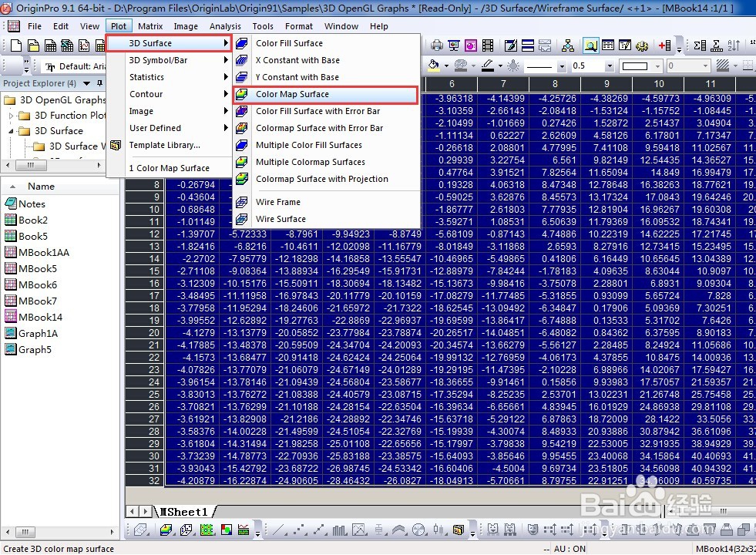Switch to the MSheet1 sheet tab

[x=184, y=512]
